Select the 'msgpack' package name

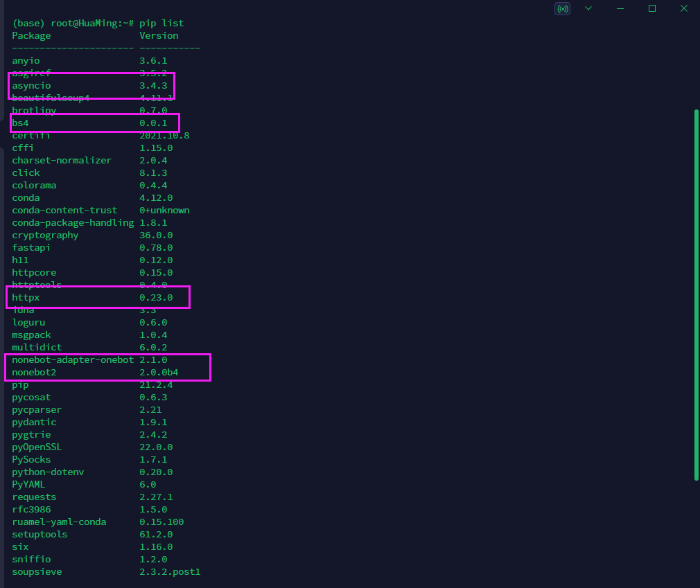(31, 335)
